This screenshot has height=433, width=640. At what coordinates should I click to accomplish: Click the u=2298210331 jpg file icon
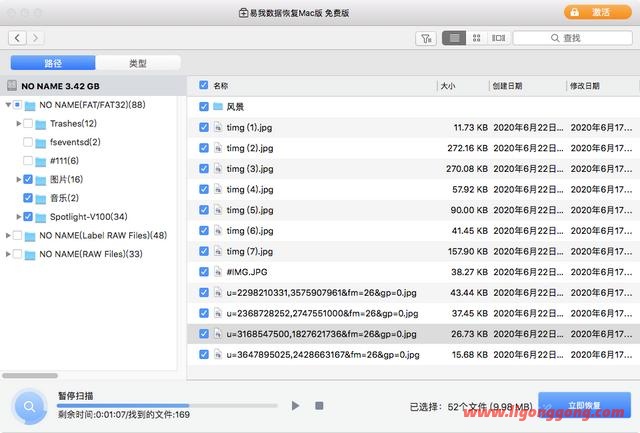pyautogui.click(x=218, y=293)
